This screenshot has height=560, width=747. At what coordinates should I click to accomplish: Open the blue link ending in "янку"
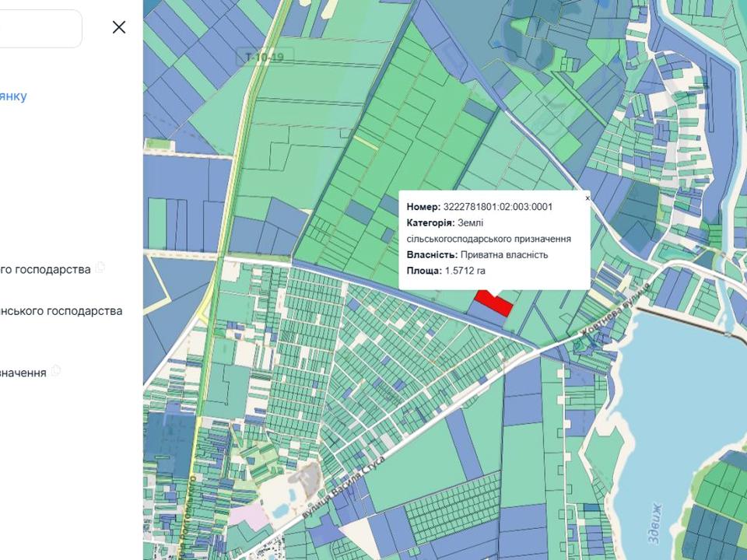pos(13,96)
